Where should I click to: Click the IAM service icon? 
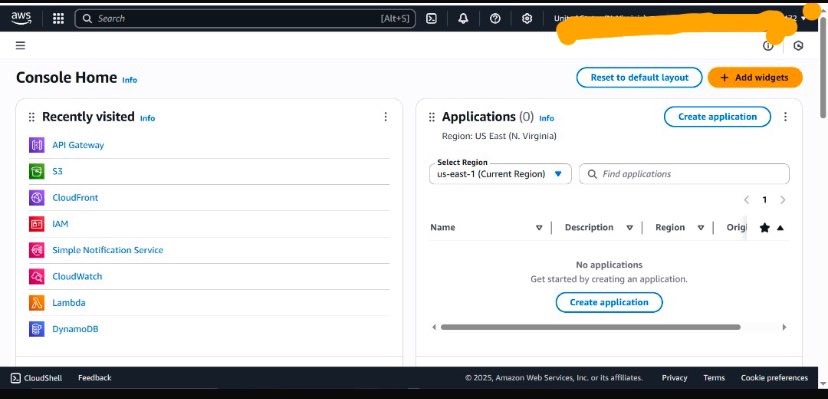pyautogui.click(x=36, y=224)
